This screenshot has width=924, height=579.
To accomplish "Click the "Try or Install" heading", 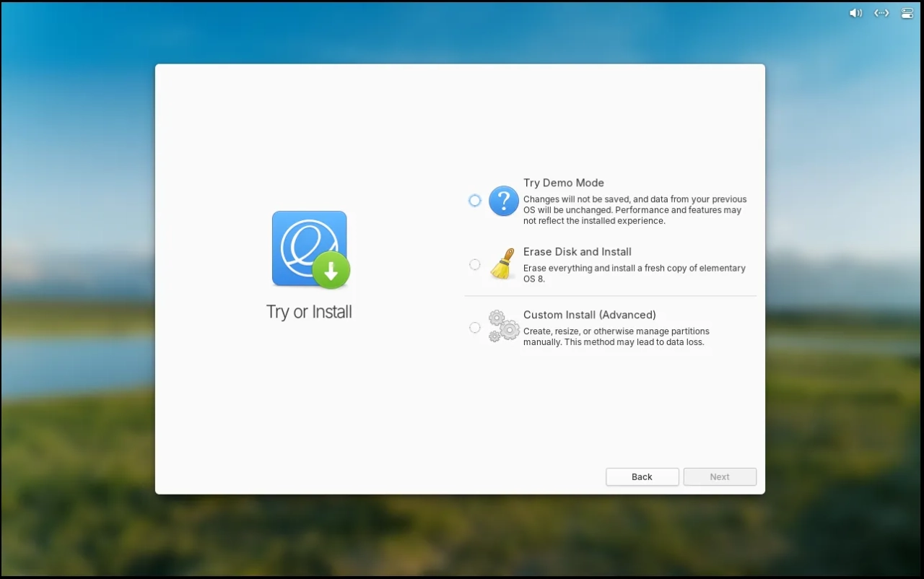I will (x=309, y=312).
